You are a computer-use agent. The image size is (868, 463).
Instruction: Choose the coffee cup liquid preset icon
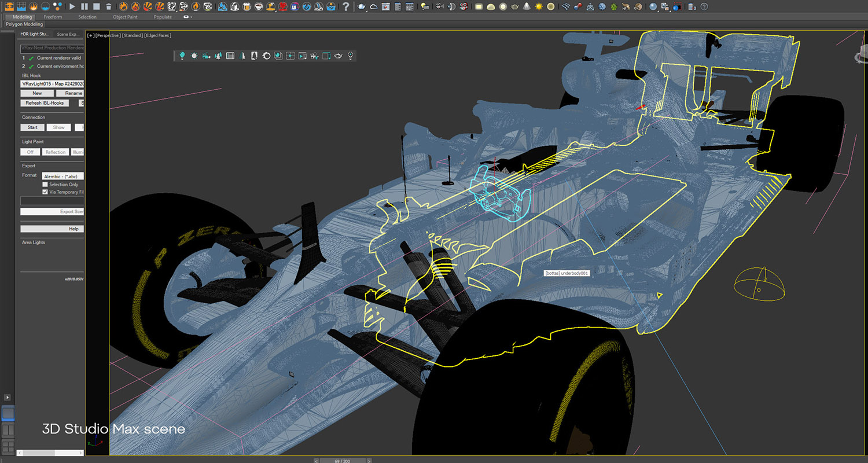pyautogui.click(x=259, y=6)
